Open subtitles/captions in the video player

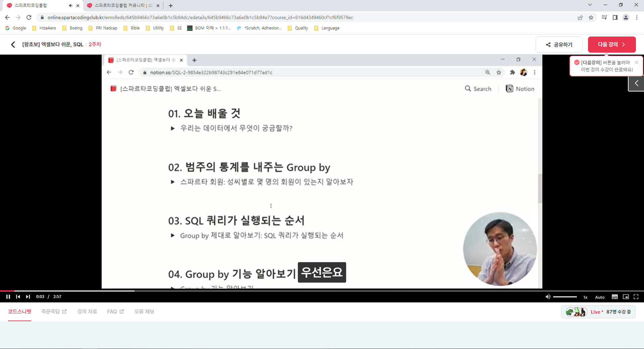point(615,297)
